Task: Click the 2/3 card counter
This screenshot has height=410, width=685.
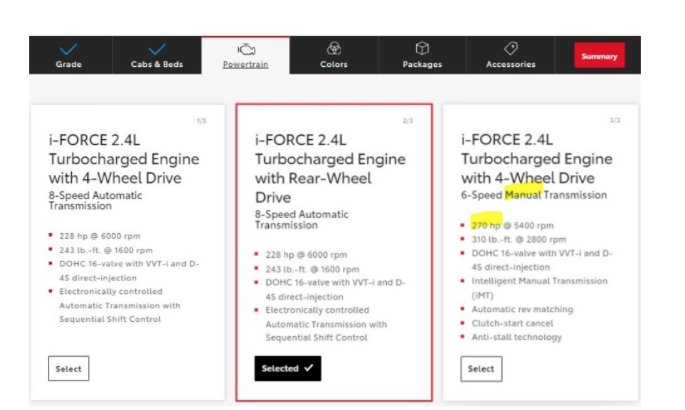Action: pyautogui.click(x=408, y=121)
